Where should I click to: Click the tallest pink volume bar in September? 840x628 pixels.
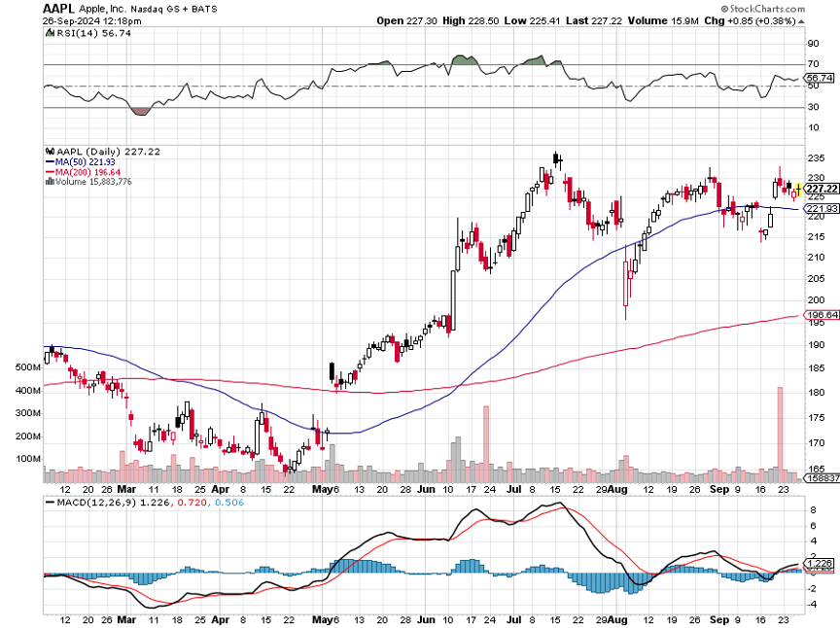[780, 435]
